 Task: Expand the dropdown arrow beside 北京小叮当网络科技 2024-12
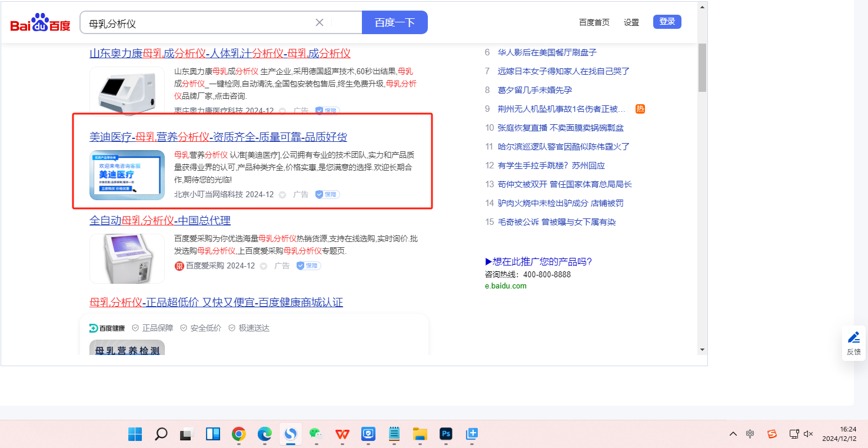282,195
